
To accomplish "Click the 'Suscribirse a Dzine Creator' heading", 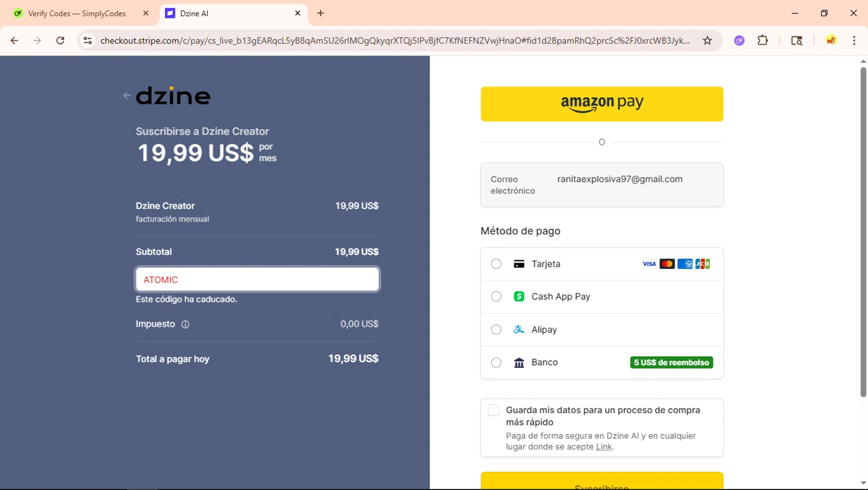I will pos(202,131).
